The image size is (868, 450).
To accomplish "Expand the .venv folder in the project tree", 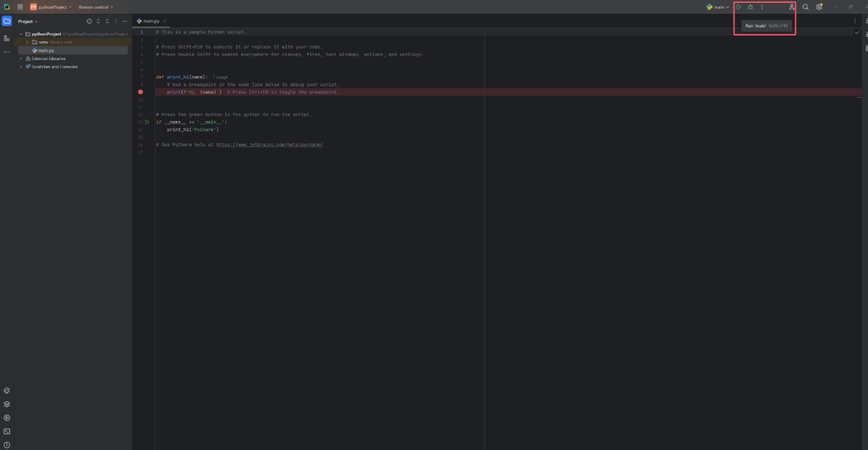I will click(x=27, y=42).
